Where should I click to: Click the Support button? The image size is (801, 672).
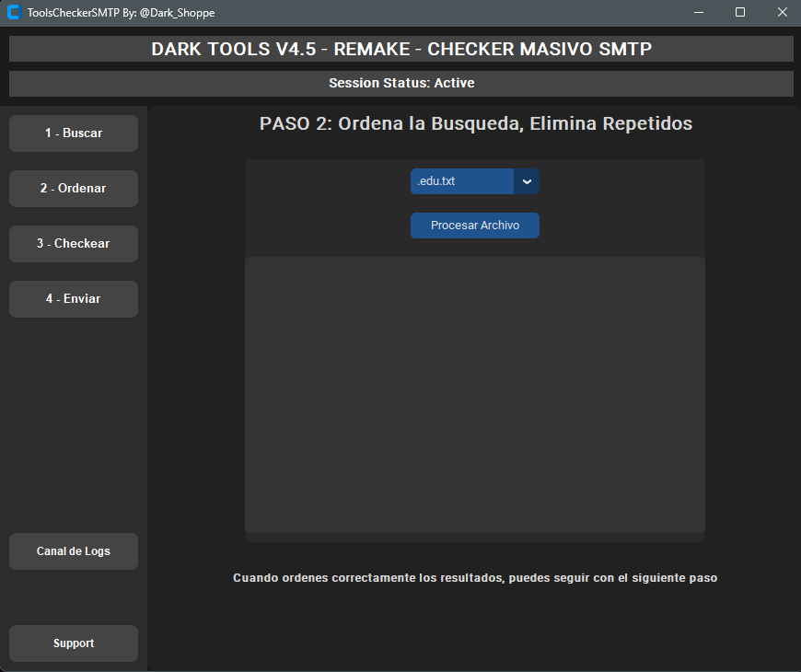click(73, 643)
